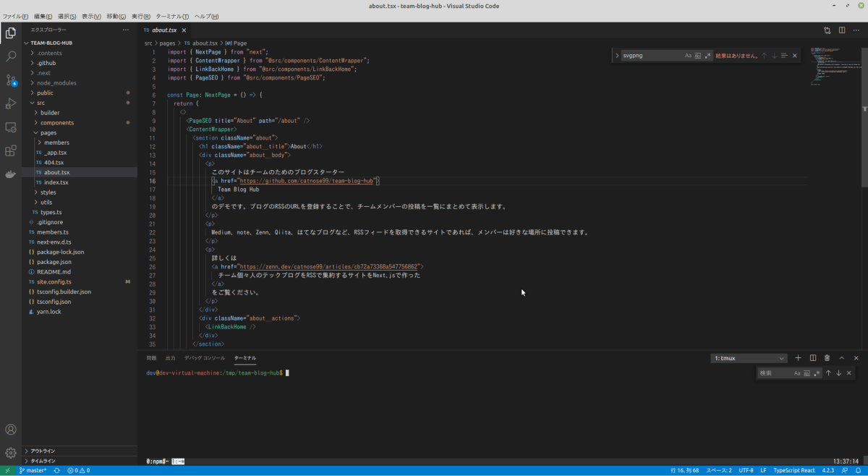
Task: Open the Run and Debug view
Action: coord(11,103)
